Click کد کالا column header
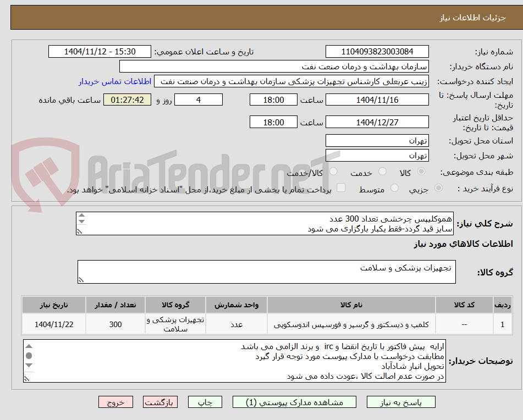The height and width of the screenshot is (420, 523). (x=464, y=305)
